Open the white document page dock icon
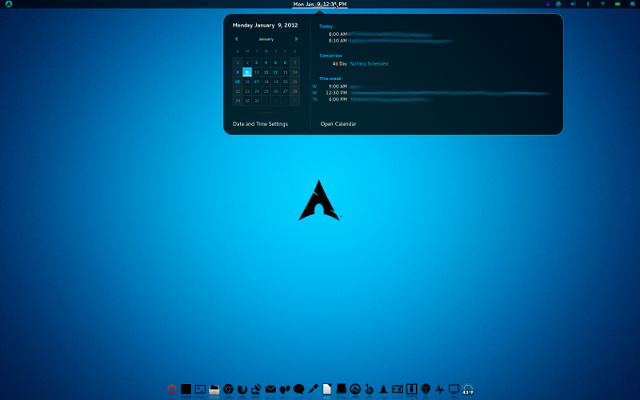This screenshot has height=400, width=640. click(327, 389)
